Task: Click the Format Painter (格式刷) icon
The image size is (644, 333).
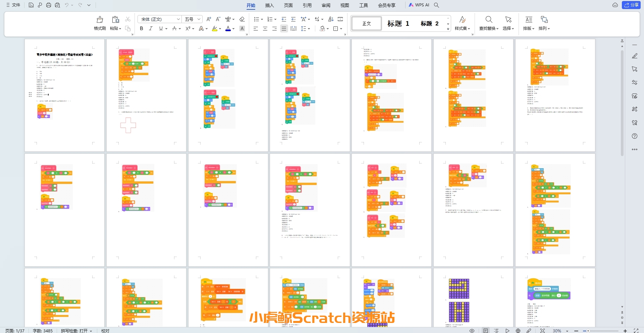Action: [100, 19]
